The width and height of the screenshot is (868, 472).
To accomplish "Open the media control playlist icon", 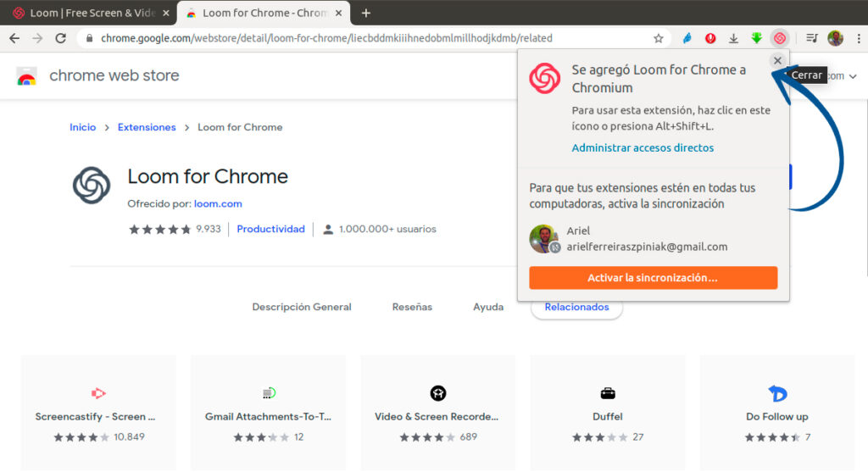I will click(x=811, y=38).
